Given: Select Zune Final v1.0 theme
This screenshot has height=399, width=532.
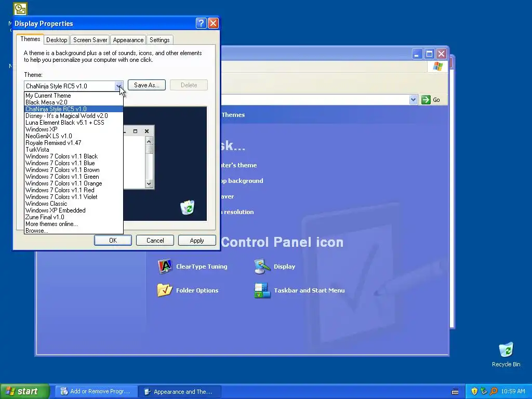Looking at the screenshot, I should tap(74, 217).
